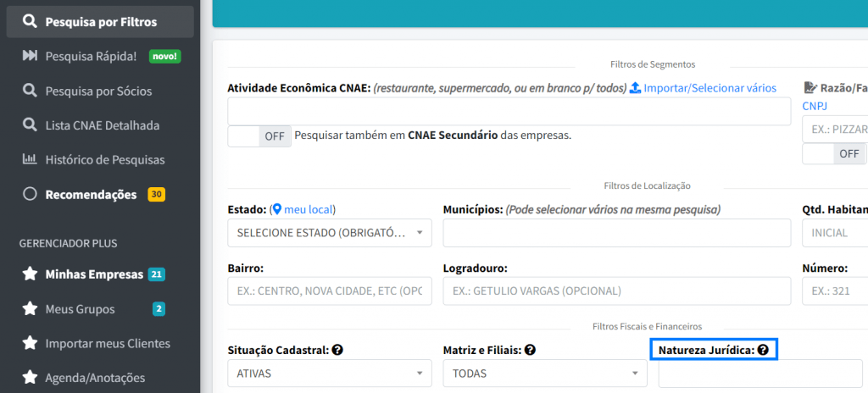Image resolution: width=868 pixels, height=393 pixels.
Task: Open Recomendações in the sidebar
Action: click(x=91, y=194)
